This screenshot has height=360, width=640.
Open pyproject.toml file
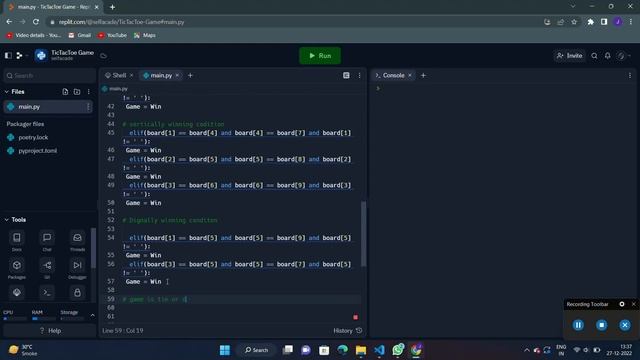click(38, 151)
